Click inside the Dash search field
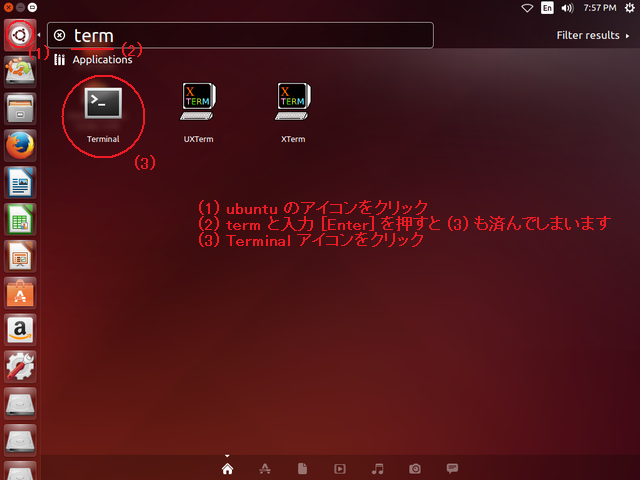Screen dimensions: 640x480 240,36
